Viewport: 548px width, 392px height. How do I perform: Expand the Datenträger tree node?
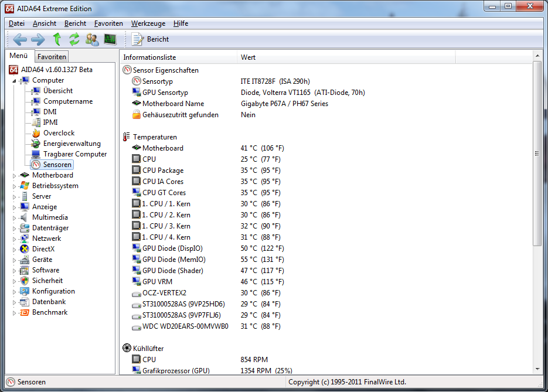click(x=14, y=229)
